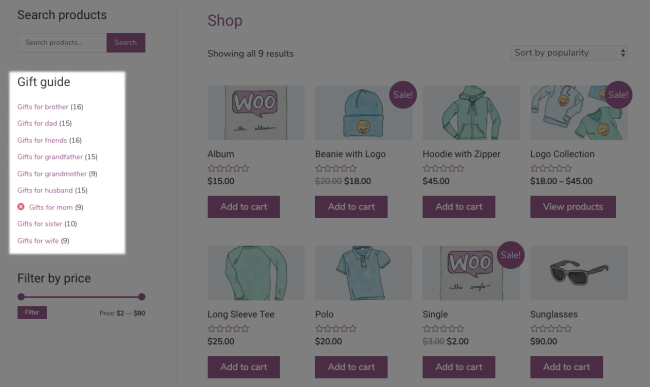The image size is (650, 387).
Task: Click the Sale badge on Beanie with Logo
Action: tap(403, 95)
